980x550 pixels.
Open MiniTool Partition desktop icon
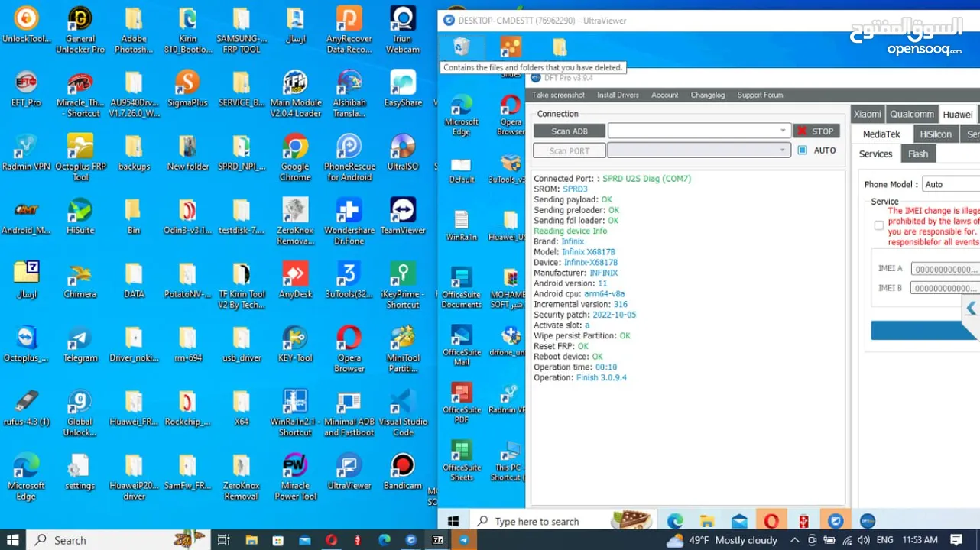(x=403, y=350)
